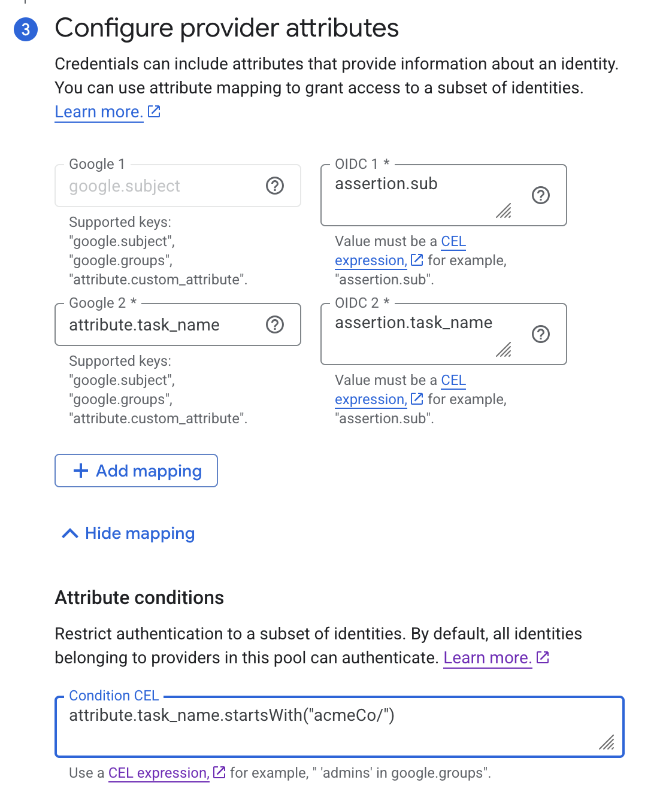This screenshot has height=807, width=672.
Task: Open the help tooltip for OIDC 1 field
Action: (x=541, y=195)
